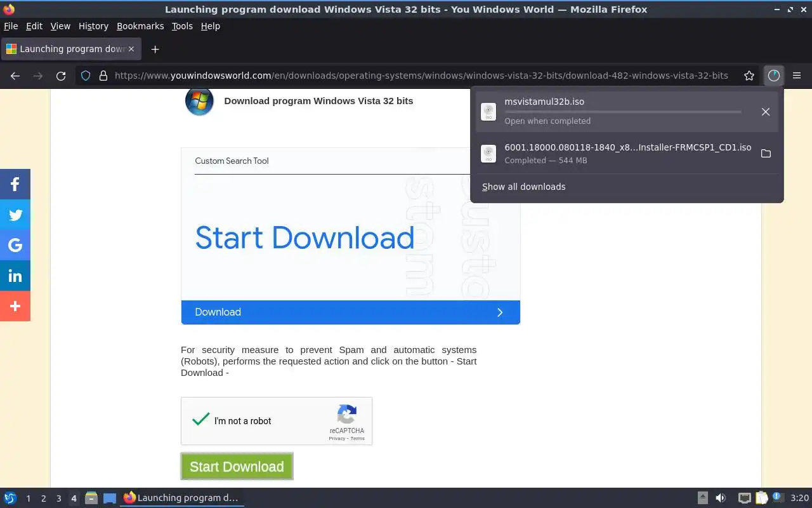Image resolution: width=812 pixels, height=508 pixels.
Task: Switch to workspace 4
Action: tap(74, 498)
